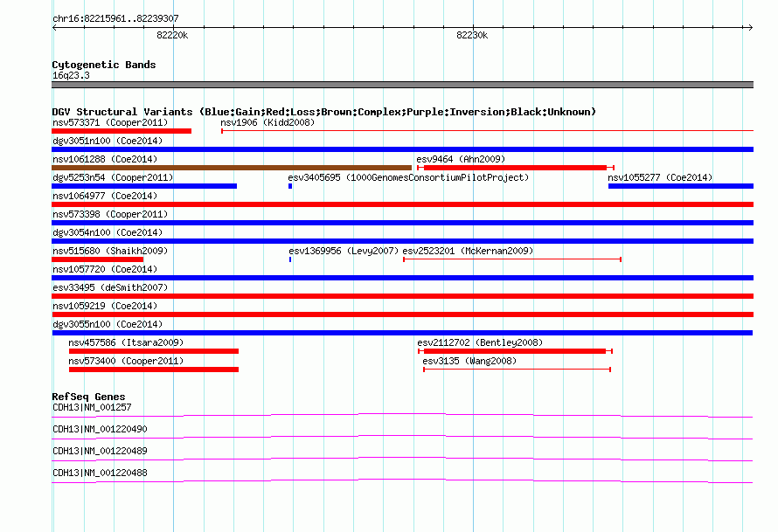Click esv3405695 1000GenomesConsortiumPilotProject label
The height and width of the screenshot is (532, 778).
click(x=408, y=177)
